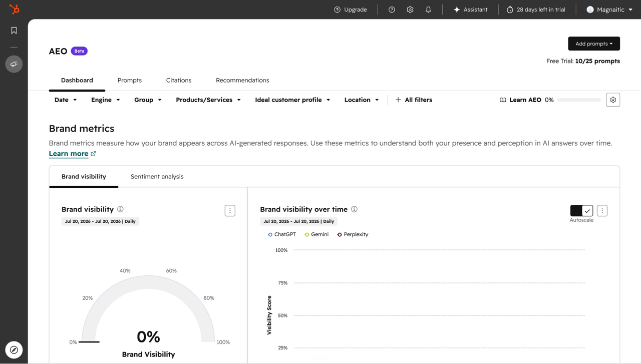Select the Sentiment analysis sub-tab
Image resolution: width=641 pixels, height=364 pixels.
157,177
